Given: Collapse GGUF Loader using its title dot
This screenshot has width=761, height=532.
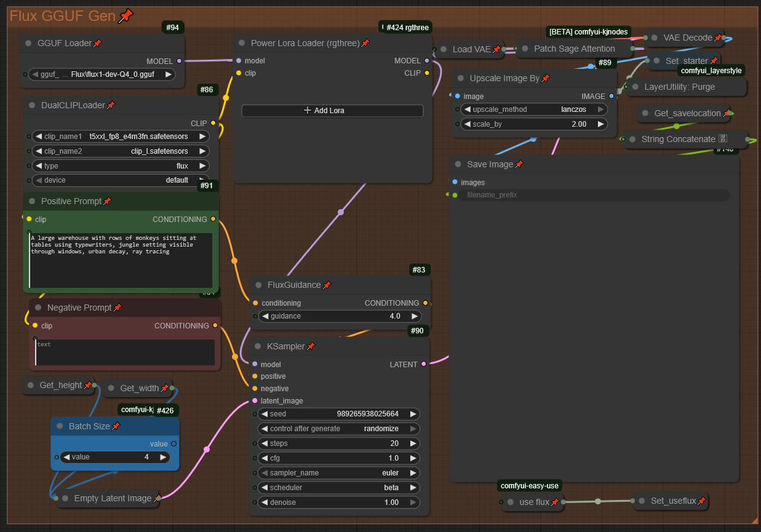Looking at the screenshot, I should click(29, 44).
